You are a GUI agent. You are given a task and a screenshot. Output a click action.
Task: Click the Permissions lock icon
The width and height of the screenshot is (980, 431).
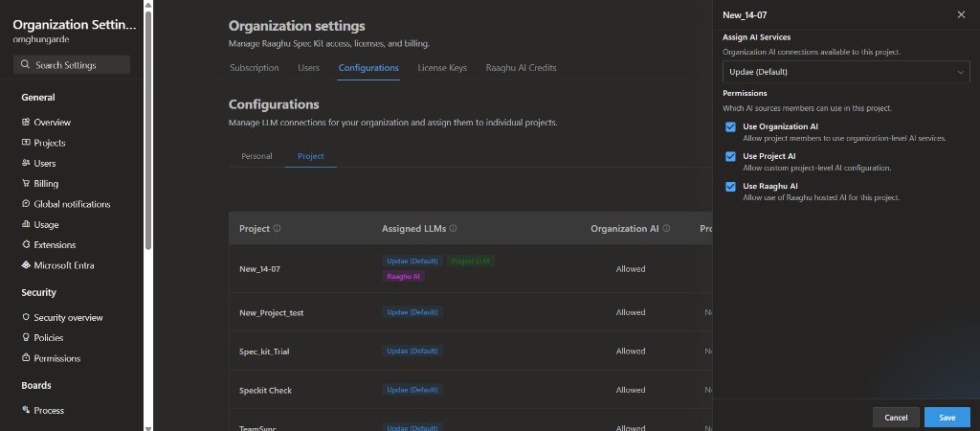point(26,358)
